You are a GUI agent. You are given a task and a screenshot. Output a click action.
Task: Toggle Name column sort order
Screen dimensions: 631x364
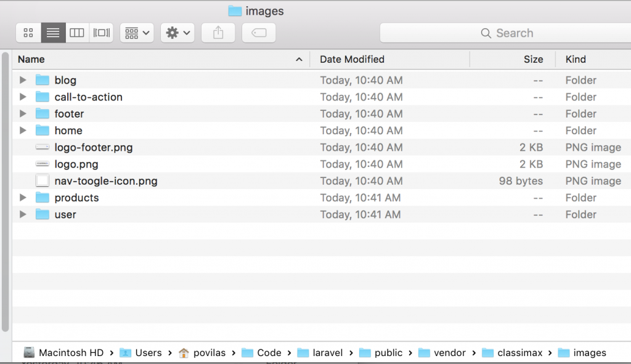pos(31,59)
